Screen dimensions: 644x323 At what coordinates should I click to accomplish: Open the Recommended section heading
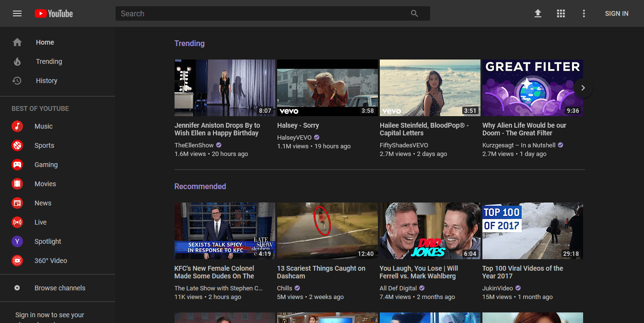click(x=200, y=186)
